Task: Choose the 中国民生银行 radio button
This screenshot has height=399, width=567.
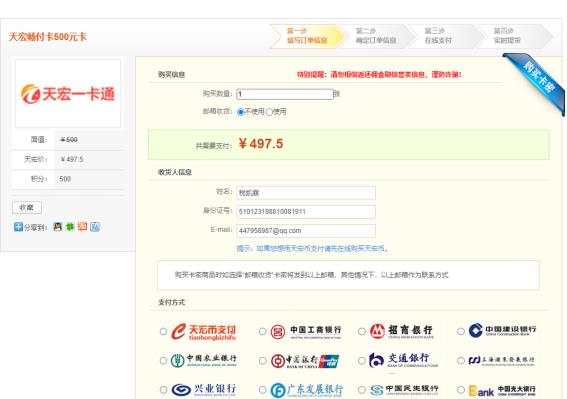Action: [362, 390]
